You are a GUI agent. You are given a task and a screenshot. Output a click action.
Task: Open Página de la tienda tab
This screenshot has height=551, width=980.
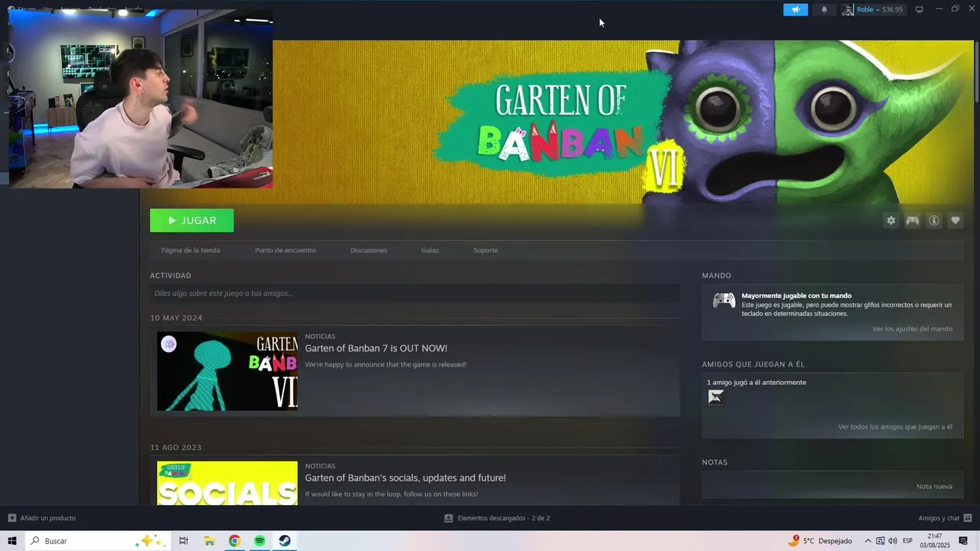[x=191, y=250]
